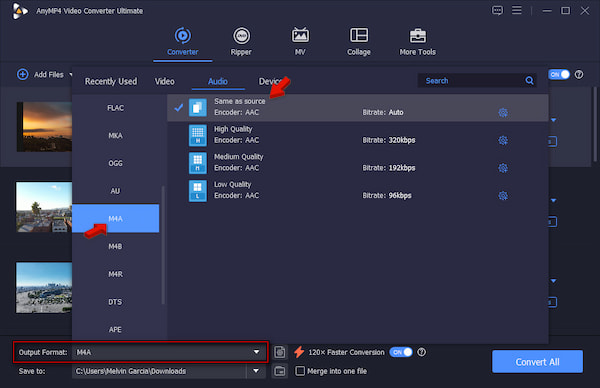Choose the Medium Quality preset icon
The width and height of the screenshot is (600, 388).
tap(197, 163)
